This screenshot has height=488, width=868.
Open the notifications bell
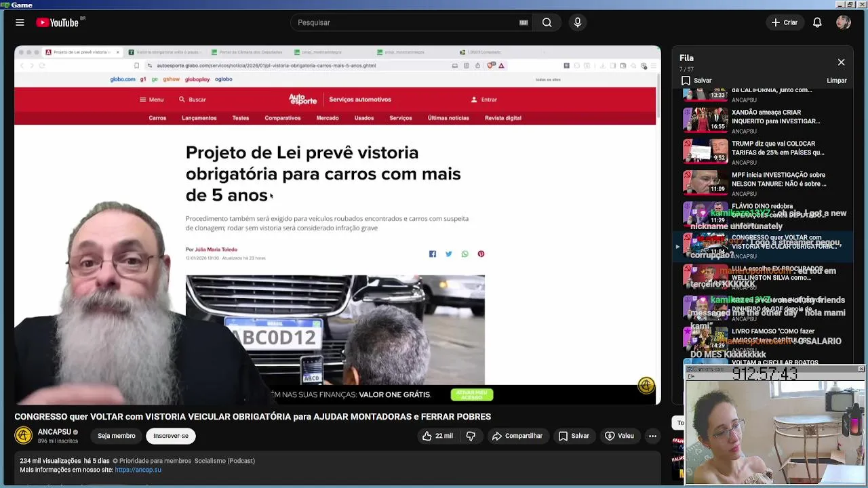pyautogui.click(x=817, y=22)
